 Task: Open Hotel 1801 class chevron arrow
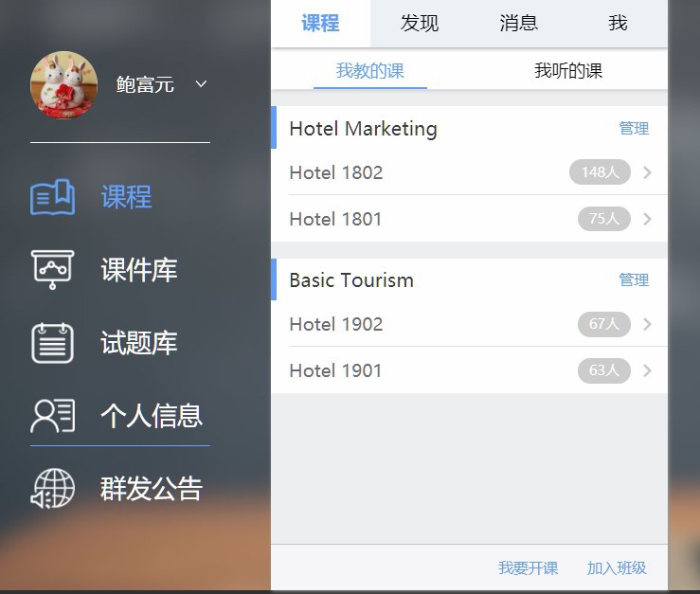point(647,219)
